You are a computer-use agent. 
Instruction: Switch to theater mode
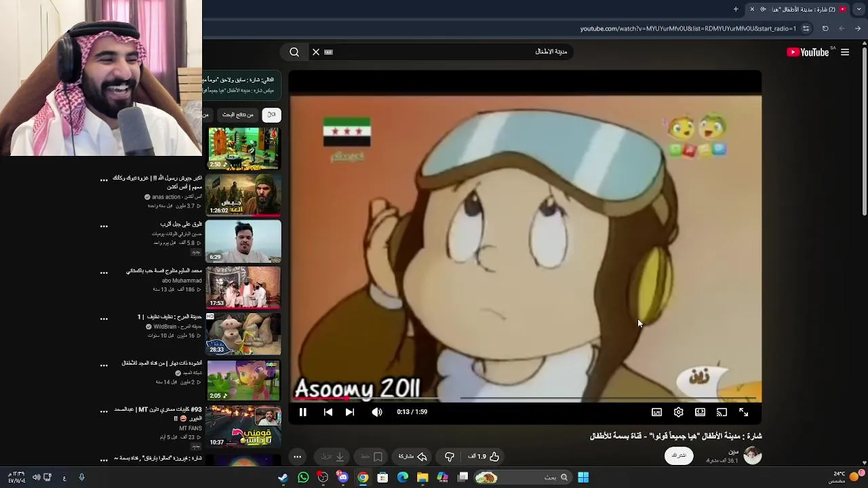(700, 412)
